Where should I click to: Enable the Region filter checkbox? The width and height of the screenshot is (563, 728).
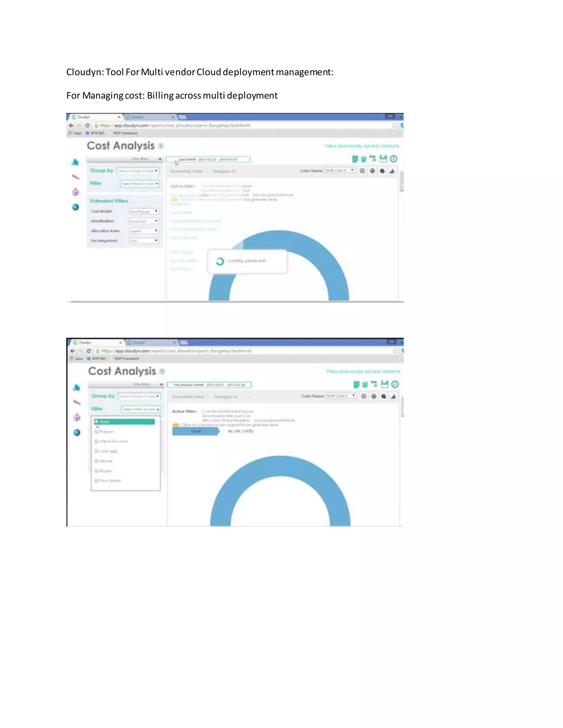(x=97, y=471)
